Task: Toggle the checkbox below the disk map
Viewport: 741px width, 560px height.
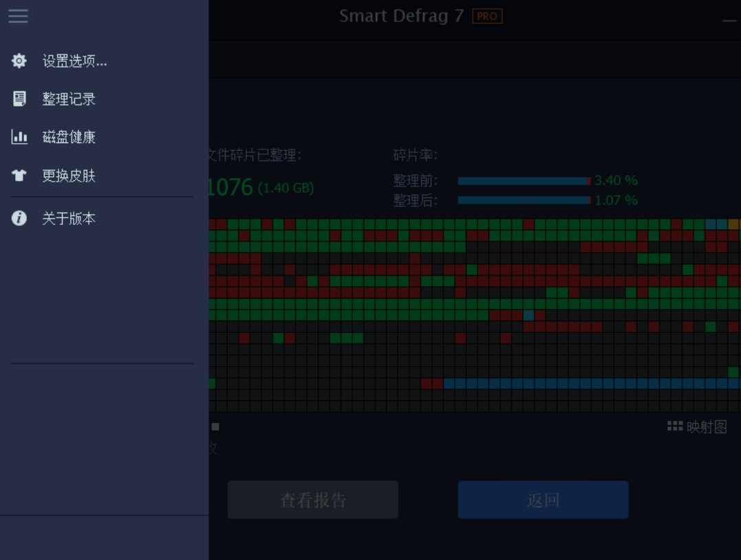Action: coord(215,427)
